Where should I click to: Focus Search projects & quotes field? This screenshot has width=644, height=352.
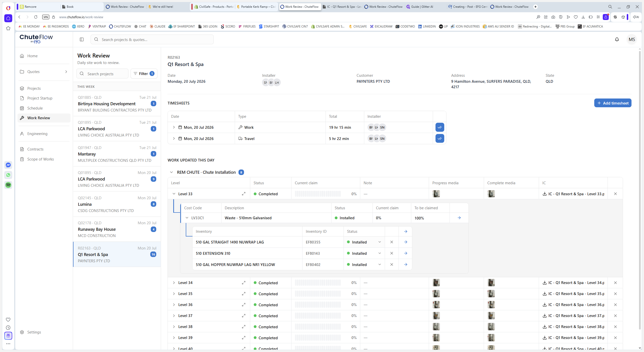point(152,39)
